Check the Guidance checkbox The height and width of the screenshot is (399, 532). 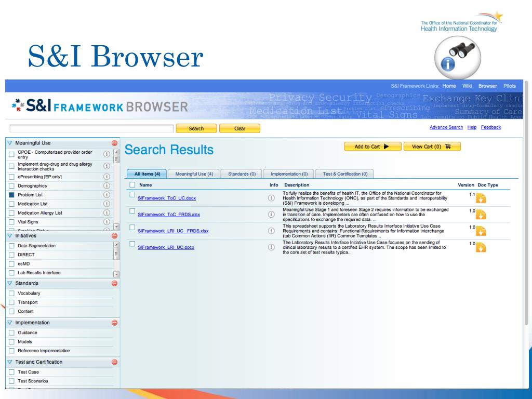pos(11,333)
